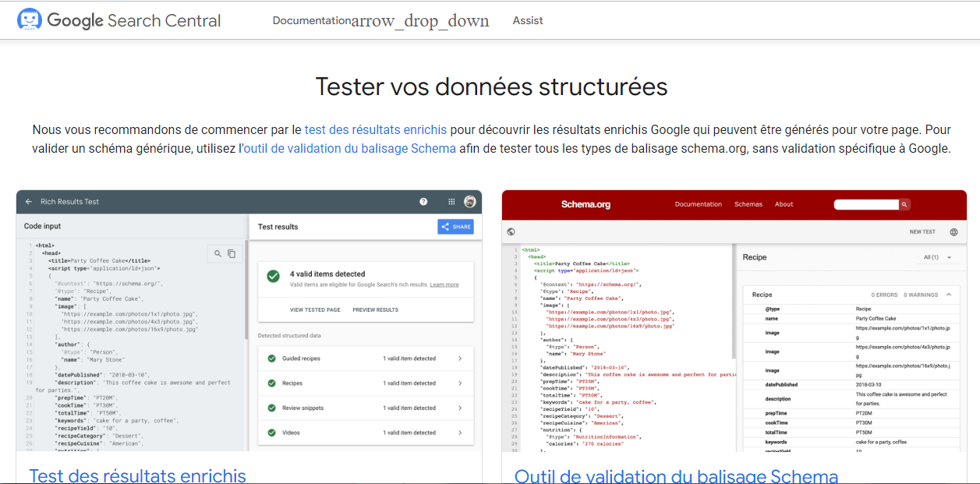Expand the Guided recipes row chevron
Image resolution: width=980 pixels, height=484 pixels.
click(x=460, y=359)
